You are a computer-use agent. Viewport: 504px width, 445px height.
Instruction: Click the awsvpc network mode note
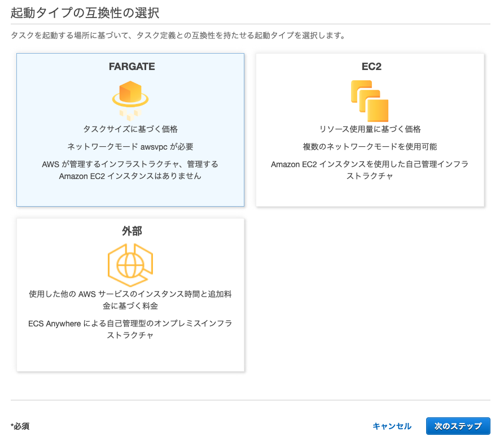click(x=130, y=145)
